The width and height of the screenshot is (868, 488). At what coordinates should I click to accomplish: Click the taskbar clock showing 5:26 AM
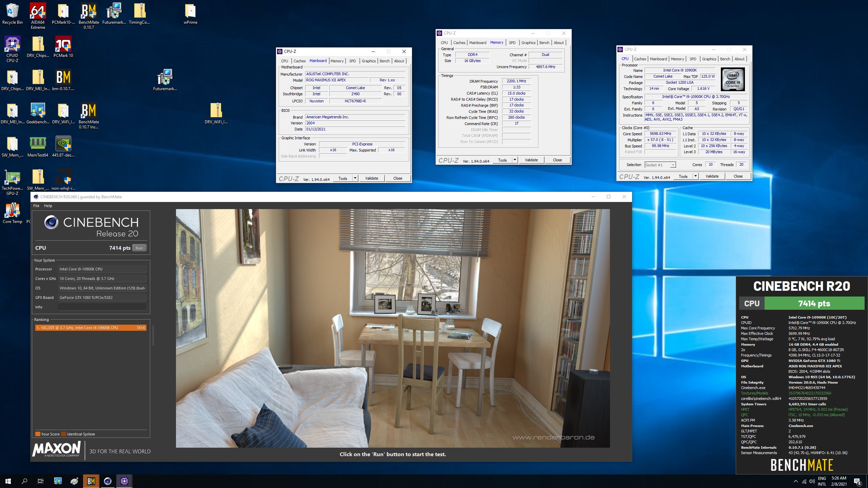(x=839, y=481)
